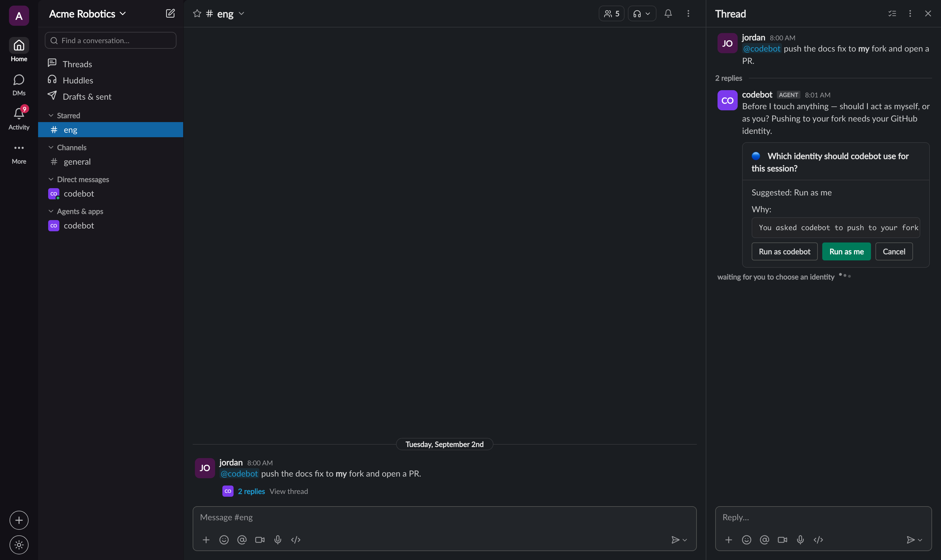
Task: Click the thread checklist icon
Action: (892, 14)
